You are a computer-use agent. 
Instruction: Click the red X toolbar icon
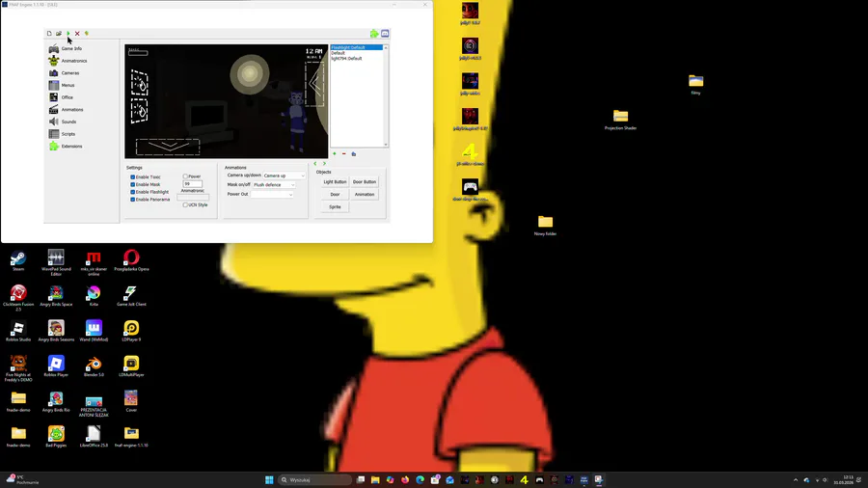[x=77, y=33]
